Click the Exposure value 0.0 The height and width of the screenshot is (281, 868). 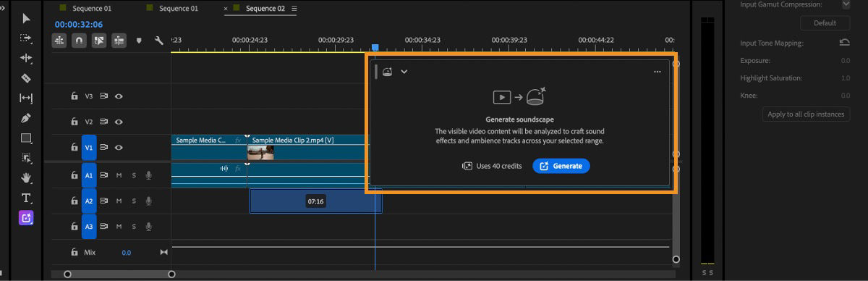click(x=845, y=61)
